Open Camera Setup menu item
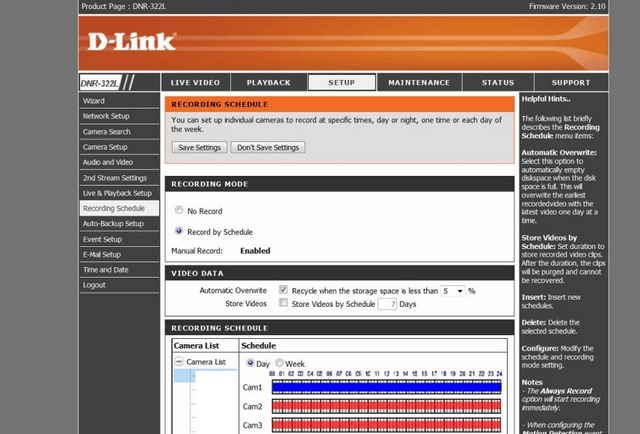640x434 pixels. point(119,147)
